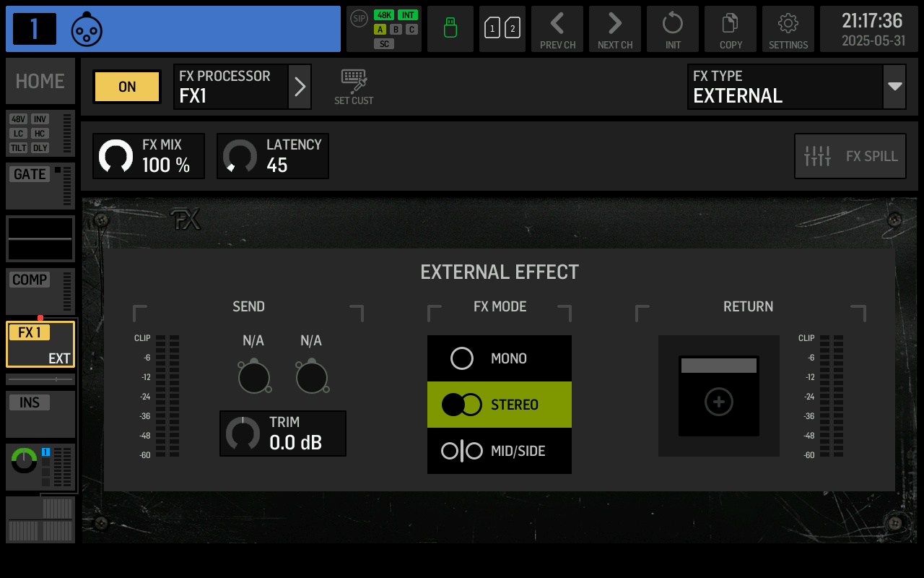Viewport: 924px width, 578px height.
Task: Go to the previous channel
Action: tap(557, 29)
